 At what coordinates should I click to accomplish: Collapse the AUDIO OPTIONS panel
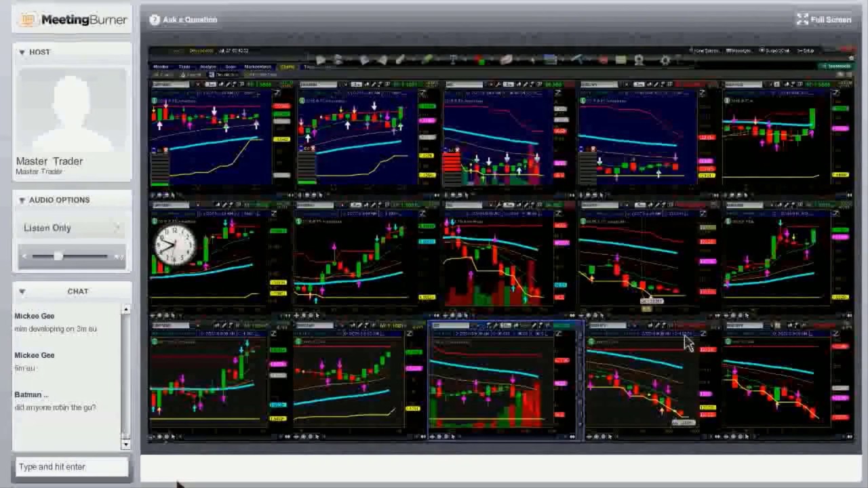coord(22,200)
